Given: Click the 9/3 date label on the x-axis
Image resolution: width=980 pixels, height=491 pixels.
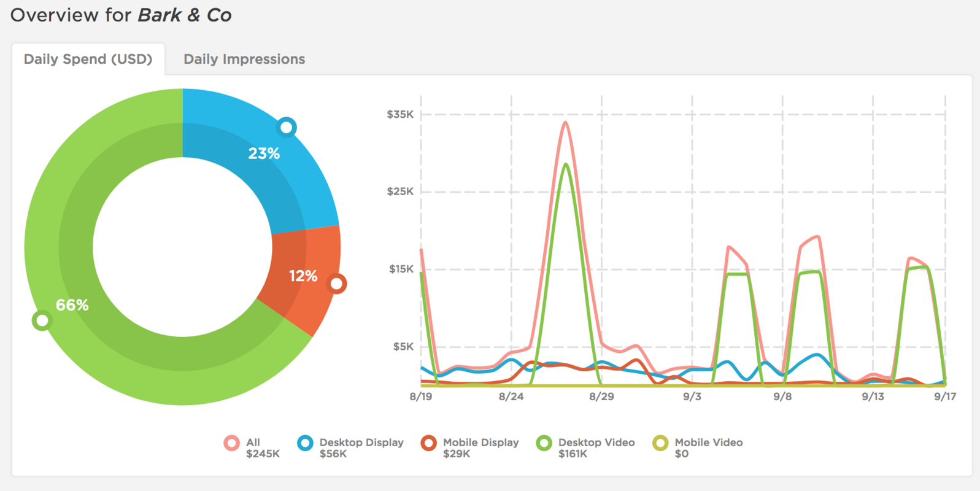Looking at the screenshot, I should pos(692,396).
